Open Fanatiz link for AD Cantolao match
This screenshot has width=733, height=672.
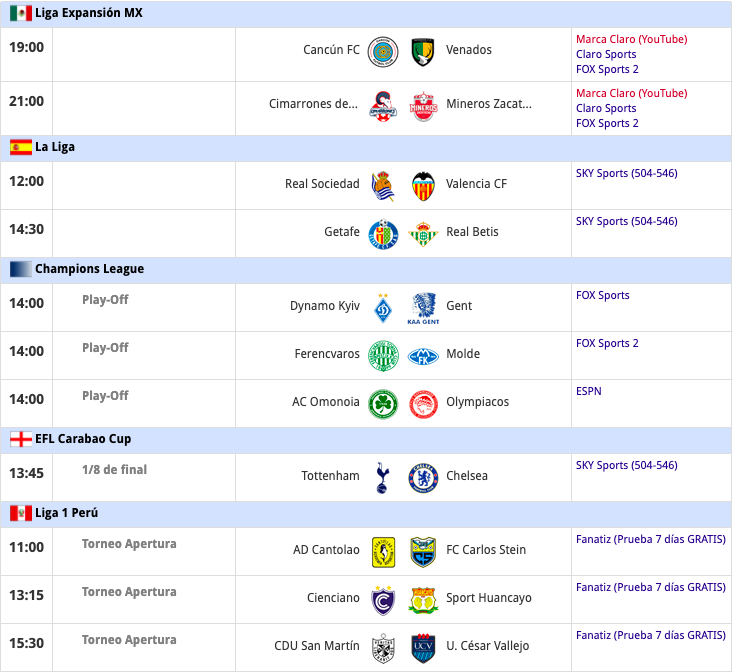[x=651, y=539]
